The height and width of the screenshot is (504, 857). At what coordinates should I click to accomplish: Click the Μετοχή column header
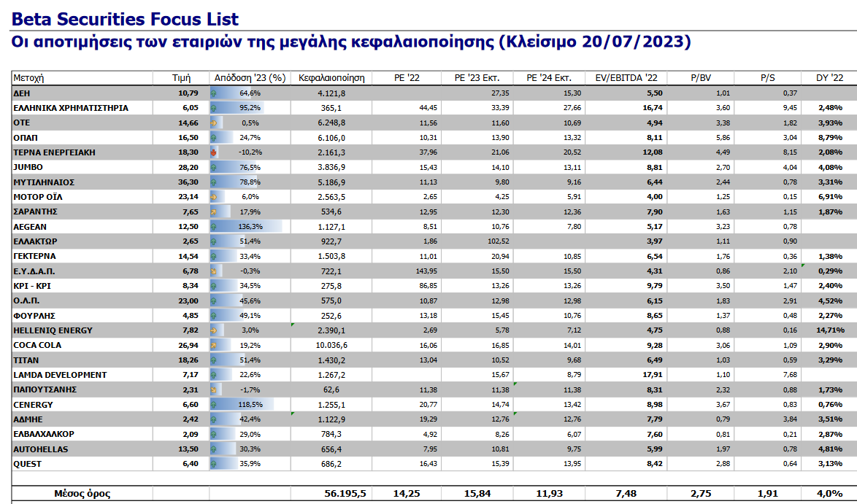pos(29,78)
